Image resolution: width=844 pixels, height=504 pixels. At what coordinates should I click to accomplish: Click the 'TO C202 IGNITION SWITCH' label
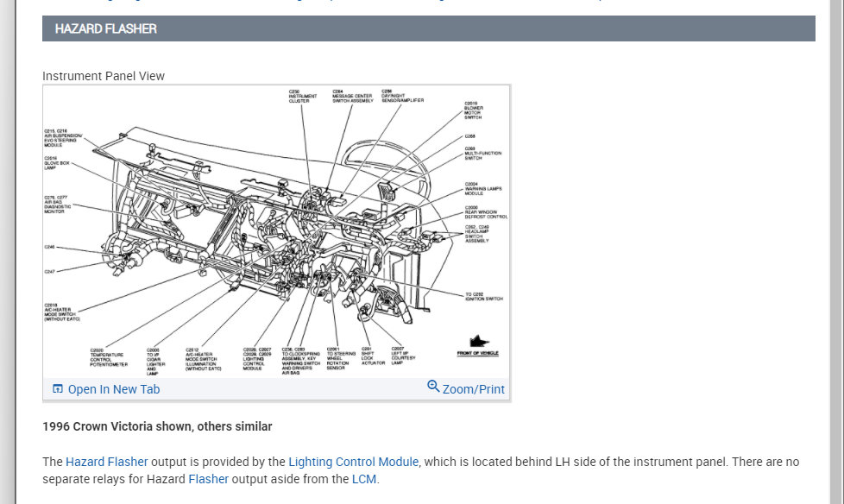pos(484,297)
